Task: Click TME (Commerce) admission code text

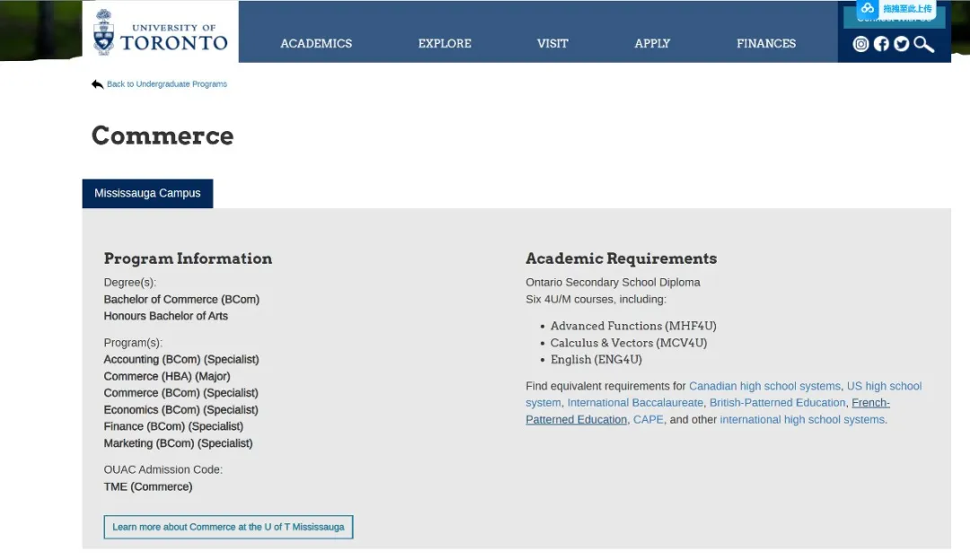Action: [x=148, y=487]
